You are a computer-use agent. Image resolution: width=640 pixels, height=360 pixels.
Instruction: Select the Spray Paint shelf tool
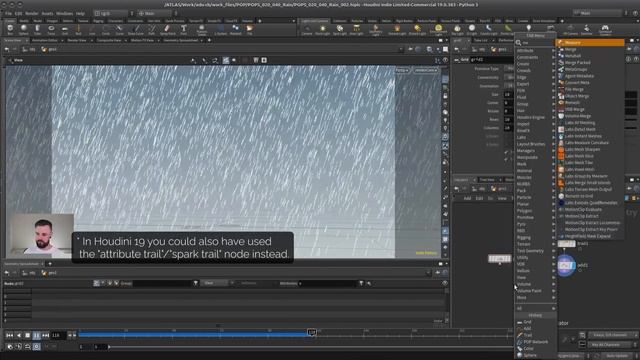[x=167, y=29]
